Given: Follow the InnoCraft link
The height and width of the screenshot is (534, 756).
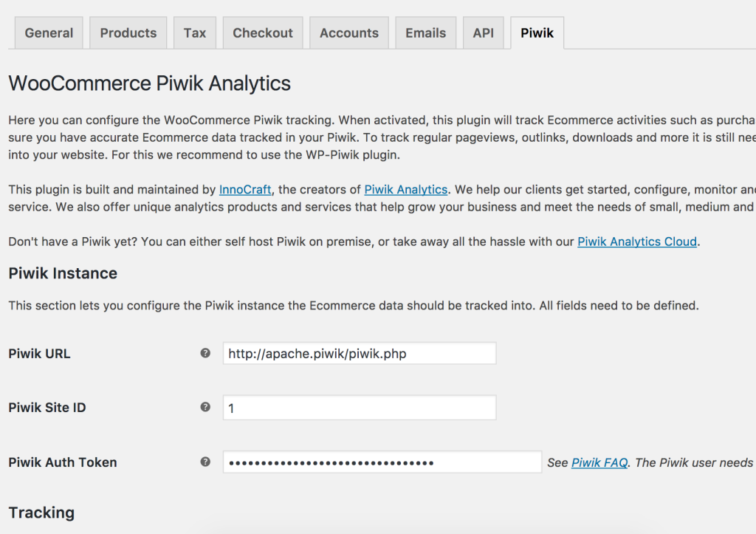Looking at the screenshot, I should pos(245,190).
